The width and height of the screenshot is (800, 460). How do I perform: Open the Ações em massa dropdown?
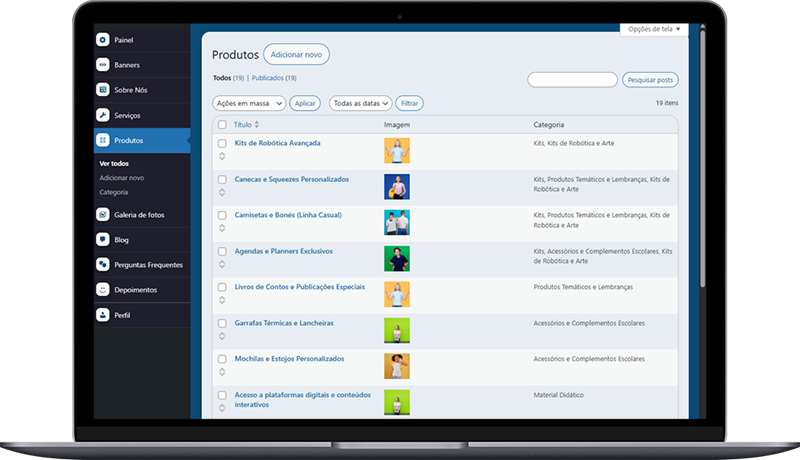(x=249, y=103)
